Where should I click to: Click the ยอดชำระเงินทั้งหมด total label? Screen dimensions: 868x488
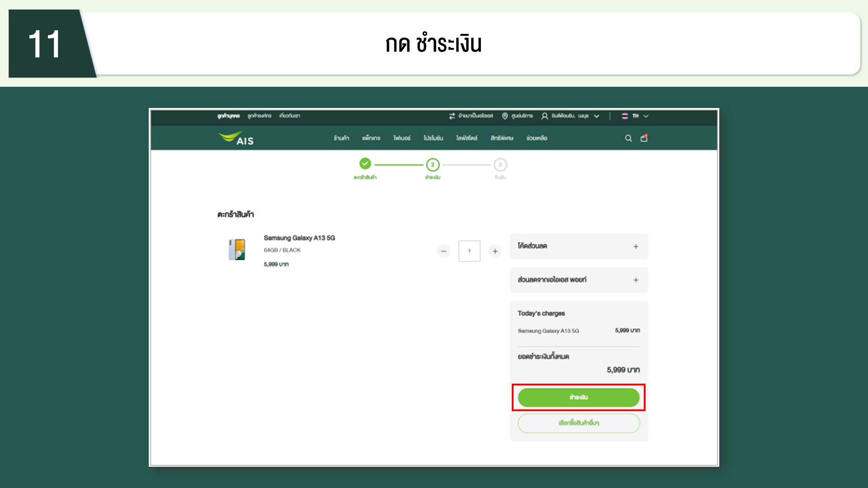543,357
